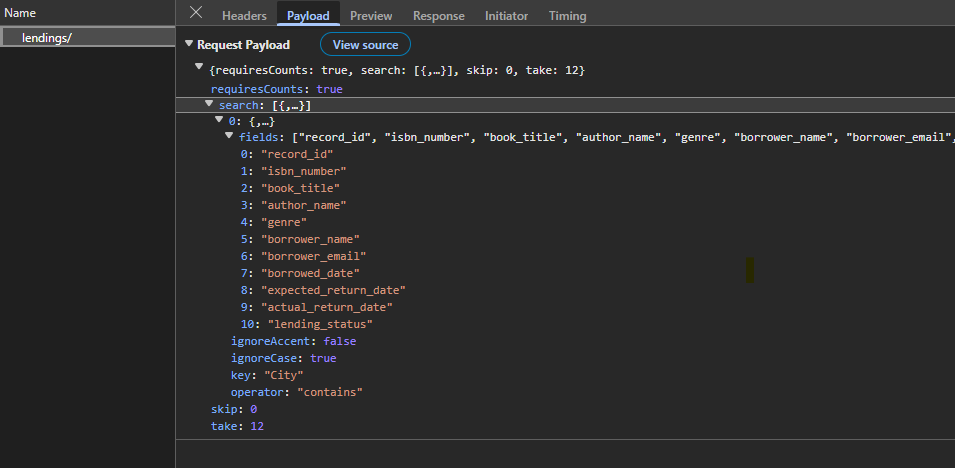Switch to the Headers tab
This screenshot has width=955, height=468.
[244, 16]
